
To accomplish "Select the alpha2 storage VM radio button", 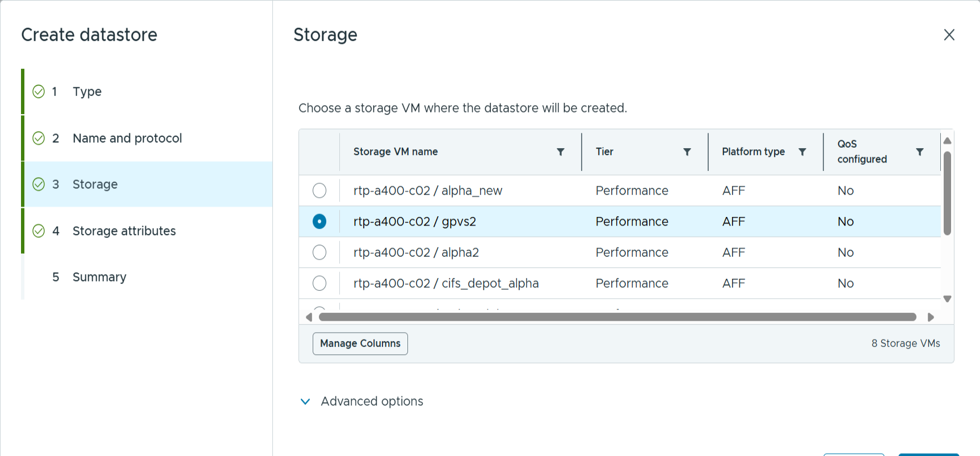I will coord(319,252).
